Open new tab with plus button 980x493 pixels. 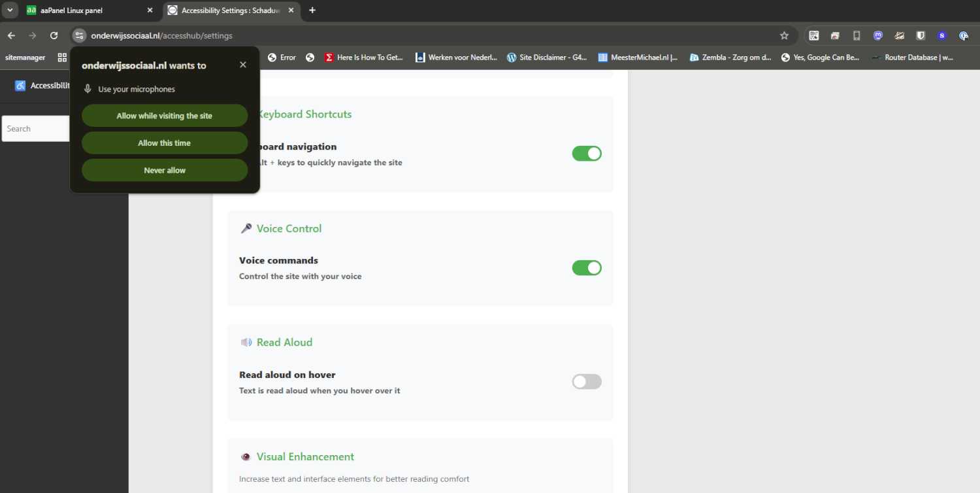click(x=312, y=10)
